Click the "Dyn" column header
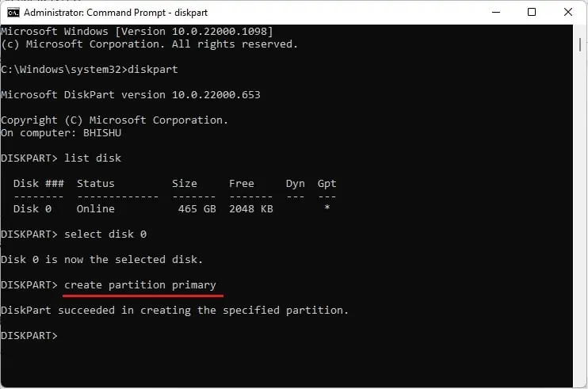588x389 pixels. point(296,183)
